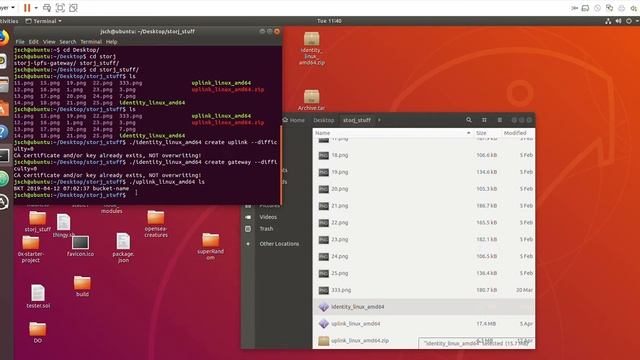Click the clock in the top bar
Image resolution: width=640 pixels, height=360 pixels.
(329, 21)
